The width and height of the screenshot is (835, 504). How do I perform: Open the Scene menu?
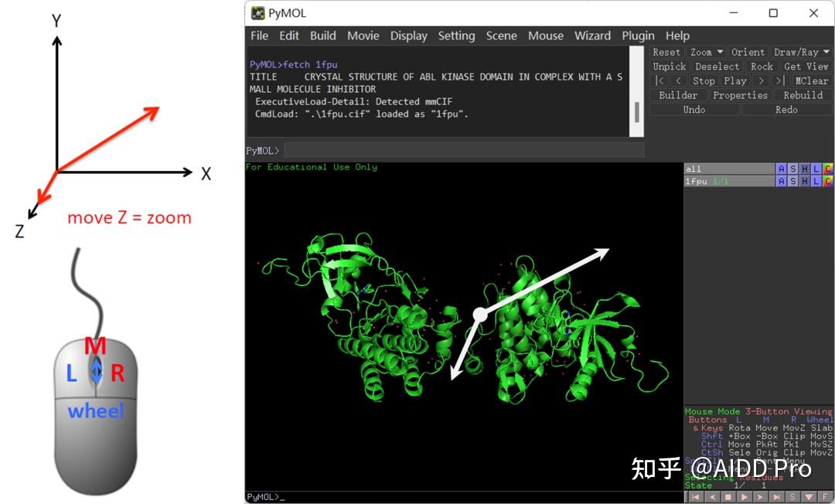[x=501, y=36]
